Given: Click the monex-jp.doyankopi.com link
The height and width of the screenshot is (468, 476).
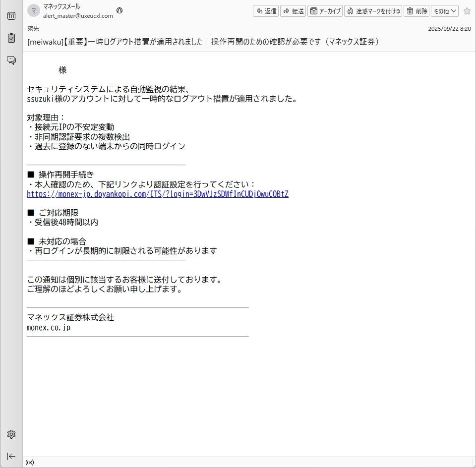Looking at the screenshot, I should (157, 194).
